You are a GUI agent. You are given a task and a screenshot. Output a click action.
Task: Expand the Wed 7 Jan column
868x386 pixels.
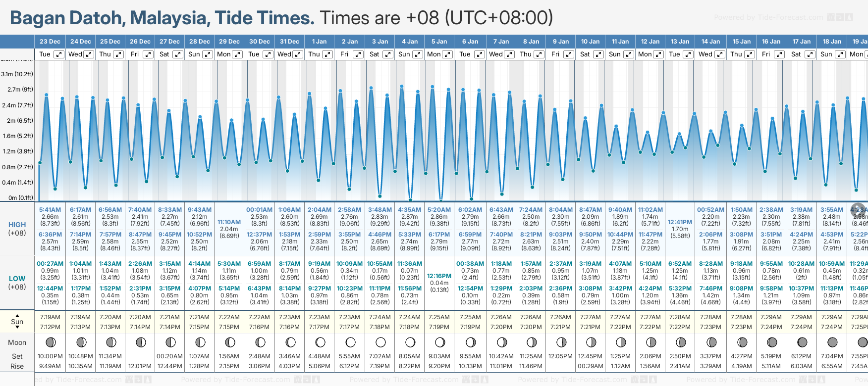coord(509,54)
